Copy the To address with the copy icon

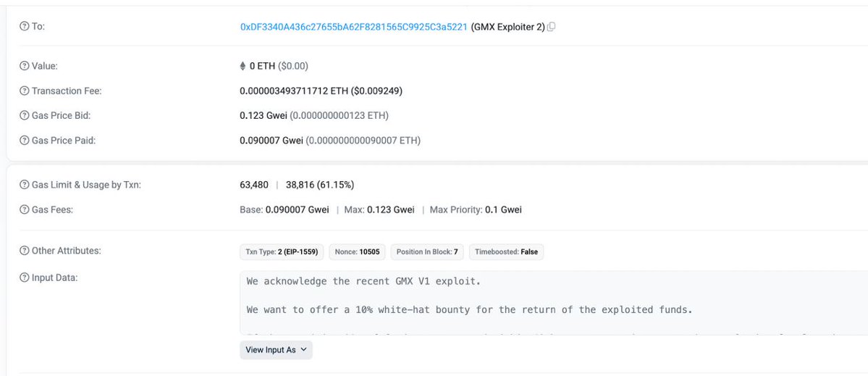(x=552, y=27)
